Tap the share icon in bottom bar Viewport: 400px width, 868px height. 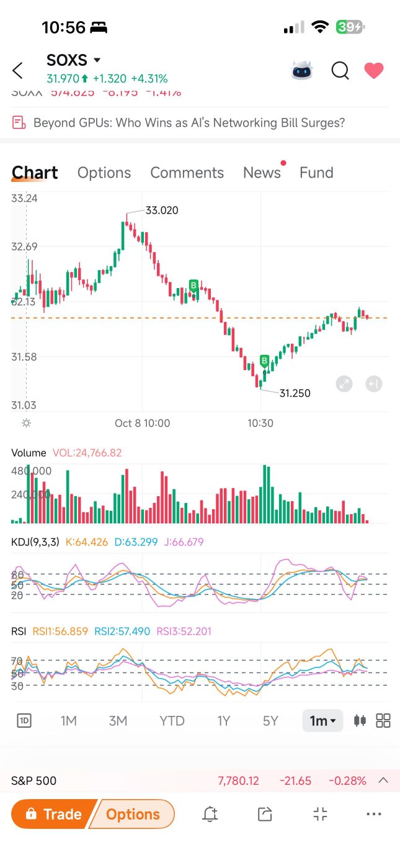click(265, 814)
